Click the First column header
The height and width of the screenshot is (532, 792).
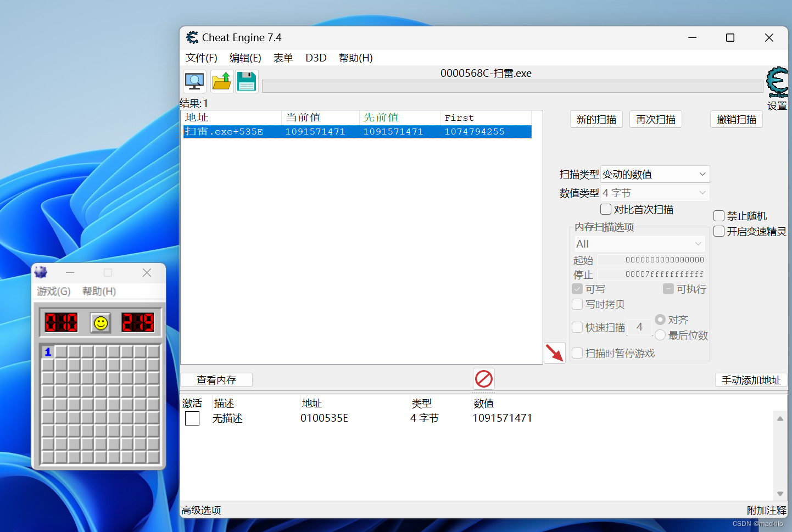[x=486, y=117]
